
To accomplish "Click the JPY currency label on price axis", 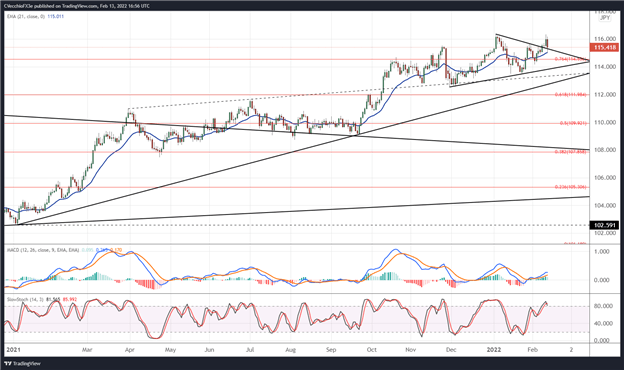I will 604,18.
